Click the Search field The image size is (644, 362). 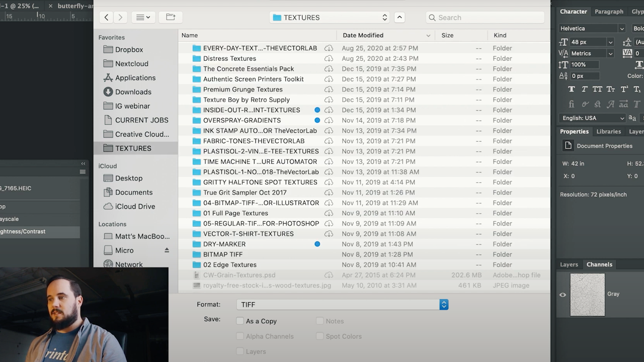pyautogui.click(x=485, y=17)
